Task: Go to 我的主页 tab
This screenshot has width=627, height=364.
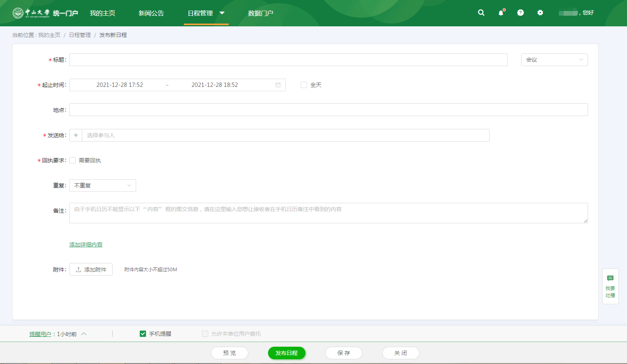Action: 102,13
